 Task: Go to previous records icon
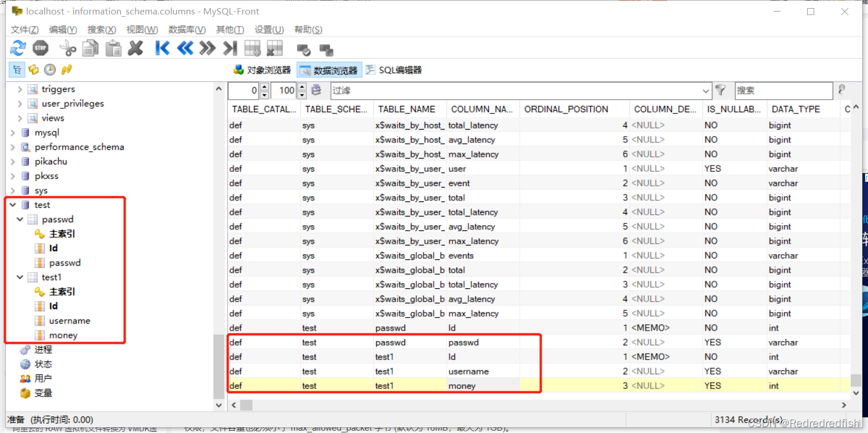point(185,48)
